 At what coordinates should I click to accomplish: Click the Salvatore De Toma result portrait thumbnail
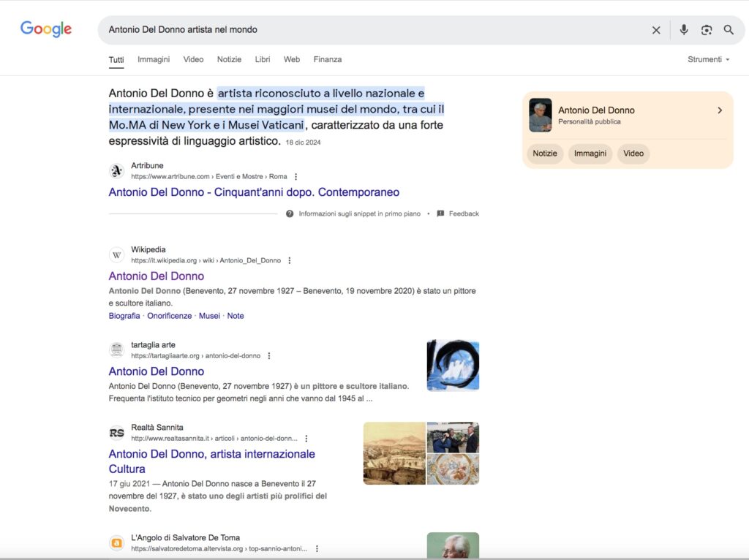tap(453, 545)
